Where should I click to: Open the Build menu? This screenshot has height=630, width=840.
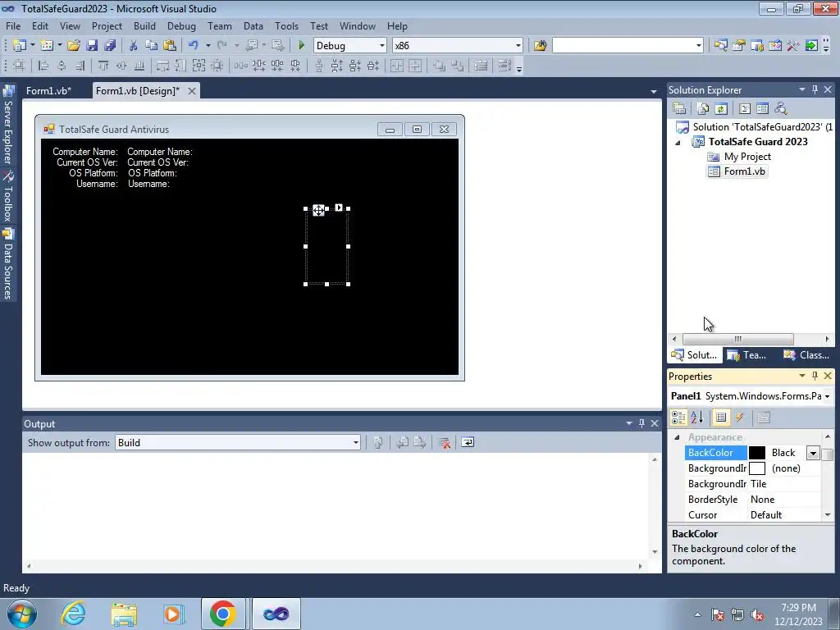click(144, 25)
